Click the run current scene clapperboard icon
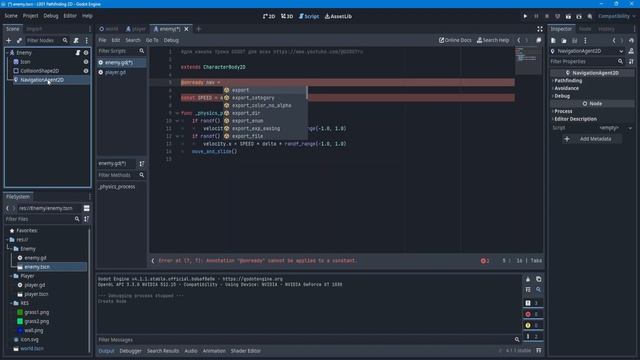 pyautogui.click(x=568, y=16)
